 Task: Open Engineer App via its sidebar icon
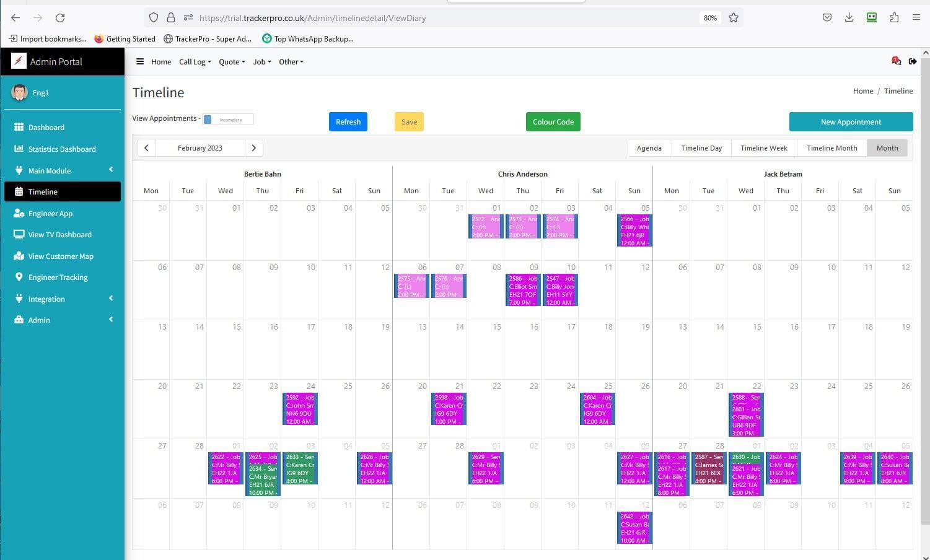[19, 213]
